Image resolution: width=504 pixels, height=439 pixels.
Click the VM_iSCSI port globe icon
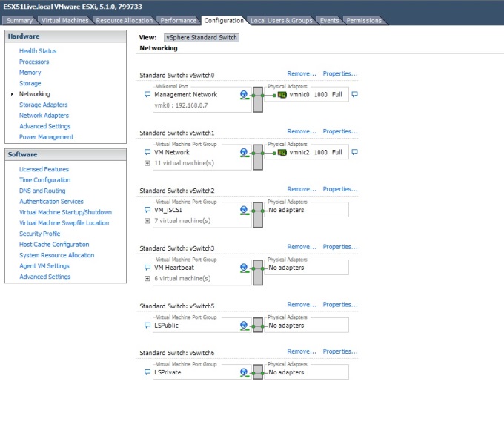tap(245, 210)
